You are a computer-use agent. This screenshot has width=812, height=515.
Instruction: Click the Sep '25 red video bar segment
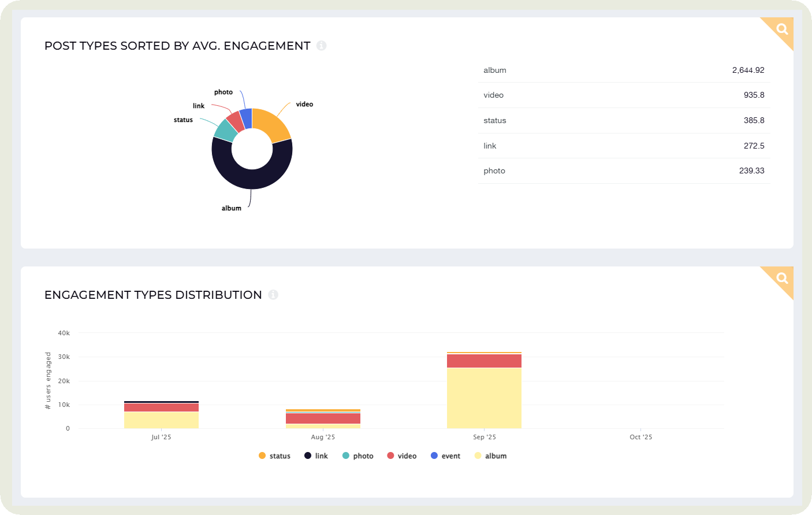pyautogui.click(x=484, y=361)
